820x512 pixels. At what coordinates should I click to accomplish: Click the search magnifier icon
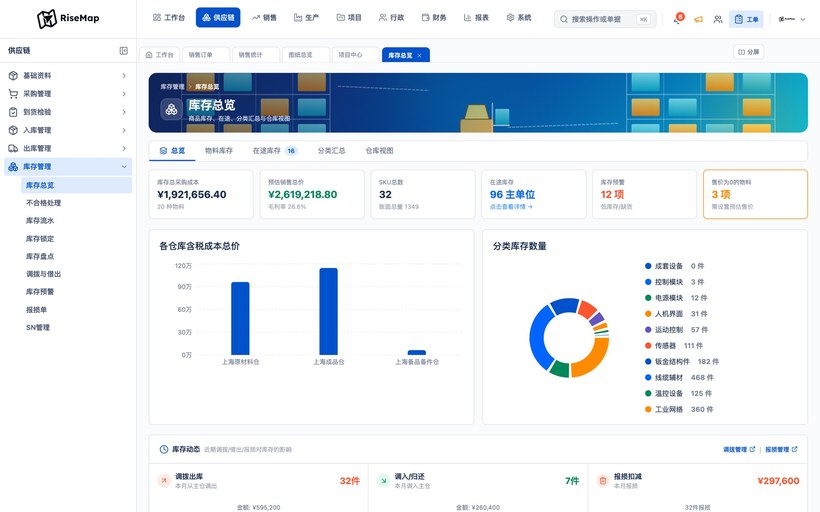coord(564,19)
